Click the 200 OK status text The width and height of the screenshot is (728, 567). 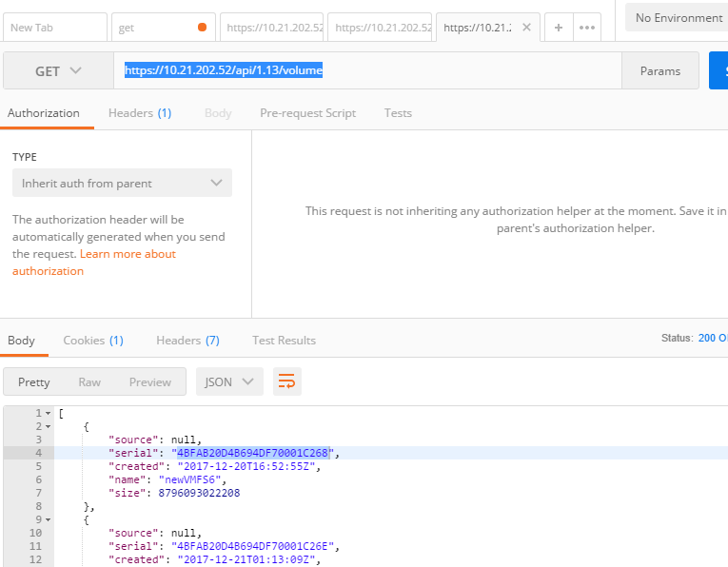(x=713, y=338)
